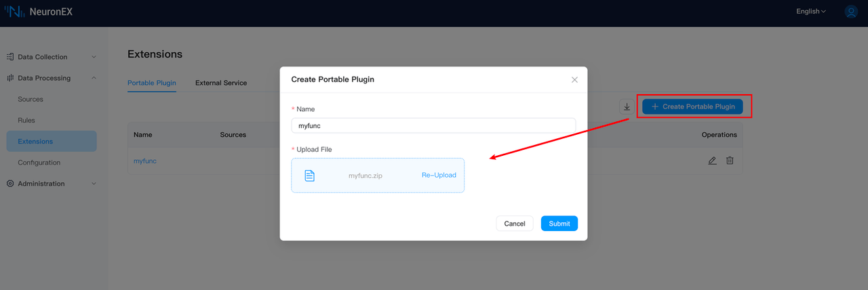Click the Re-Upload link
The height and width of the screenshot is (290, 868).
(439, 175)
